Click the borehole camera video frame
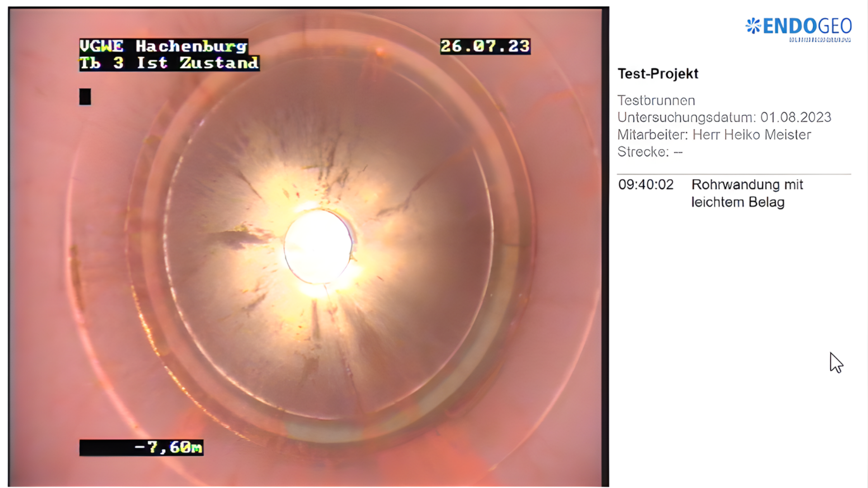This screenshot has height=488, width=868. (x=308, y=247)
